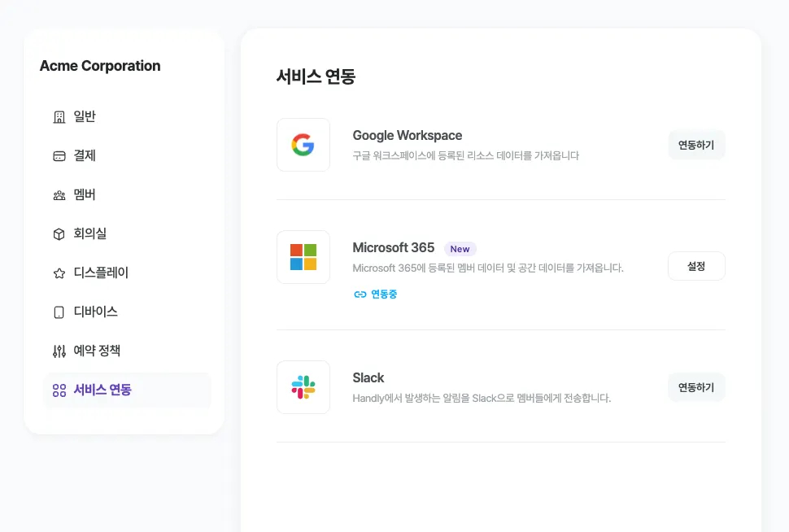Viewport: 789px width, 532px height.
Task: Click the Microsoft 365 heading text
Action: click(x=394, y=247)
